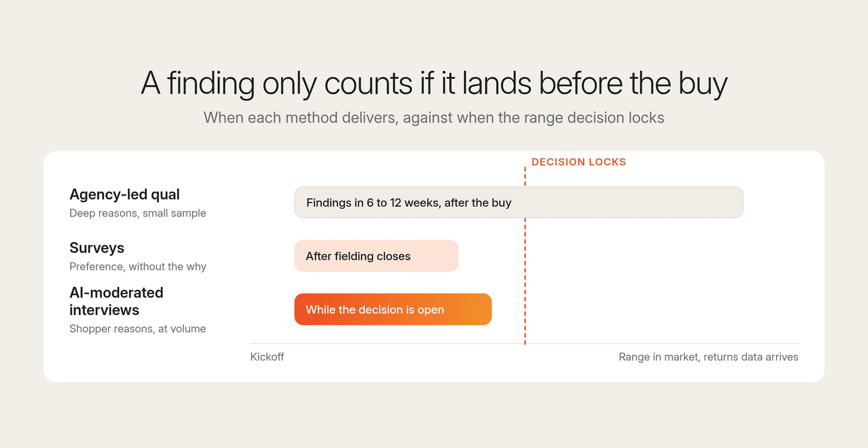Click the Agency-led qual row label
The height and width of the screenshot is (448, 868).
click(x=125, y=194)
